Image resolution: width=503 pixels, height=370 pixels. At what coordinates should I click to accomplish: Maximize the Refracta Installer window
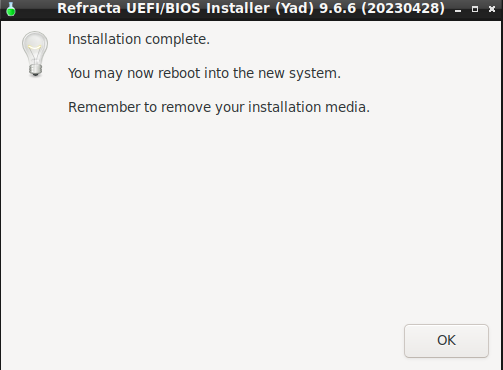click(475, 9)
